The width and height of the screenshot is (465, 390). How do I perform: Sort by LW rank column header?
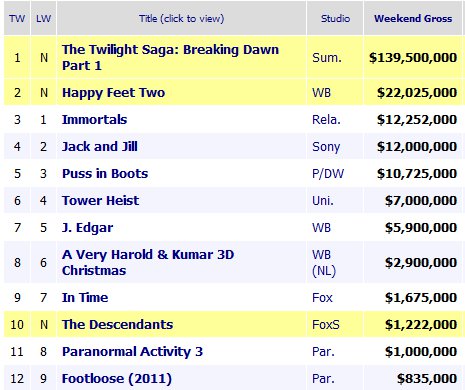pos(43,18)
